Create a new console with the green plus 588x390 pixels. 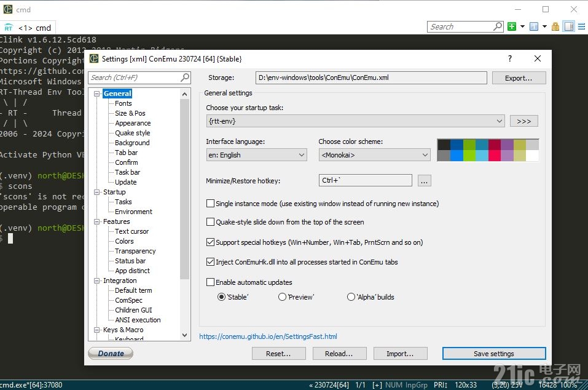[x=511, y=26]
